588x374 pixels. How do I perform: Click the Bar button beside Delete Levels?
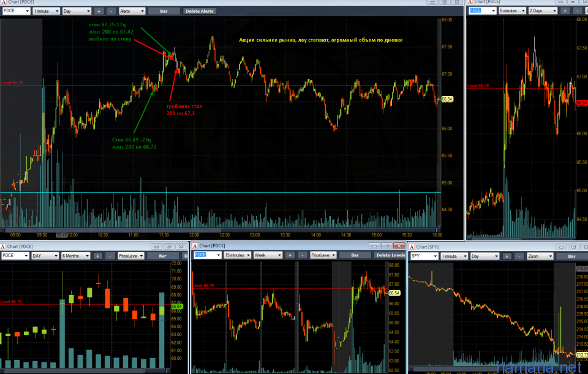(x=355, y=255)
